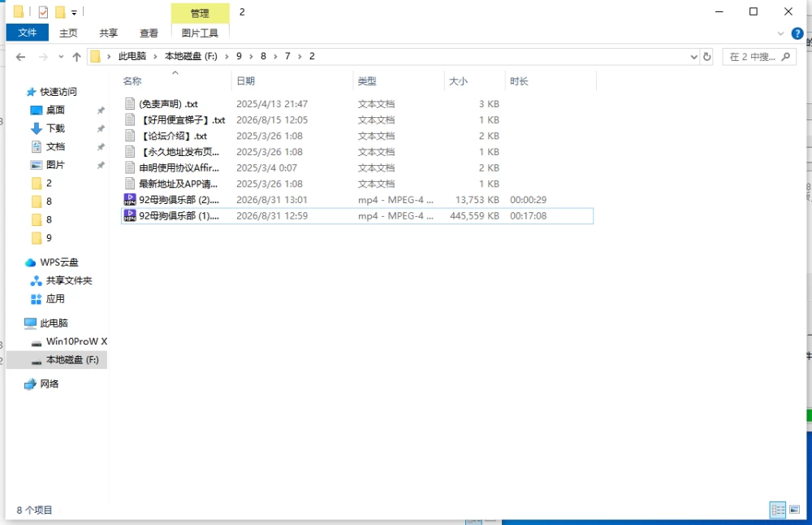Refresh the current folder view

coord(707,57)
